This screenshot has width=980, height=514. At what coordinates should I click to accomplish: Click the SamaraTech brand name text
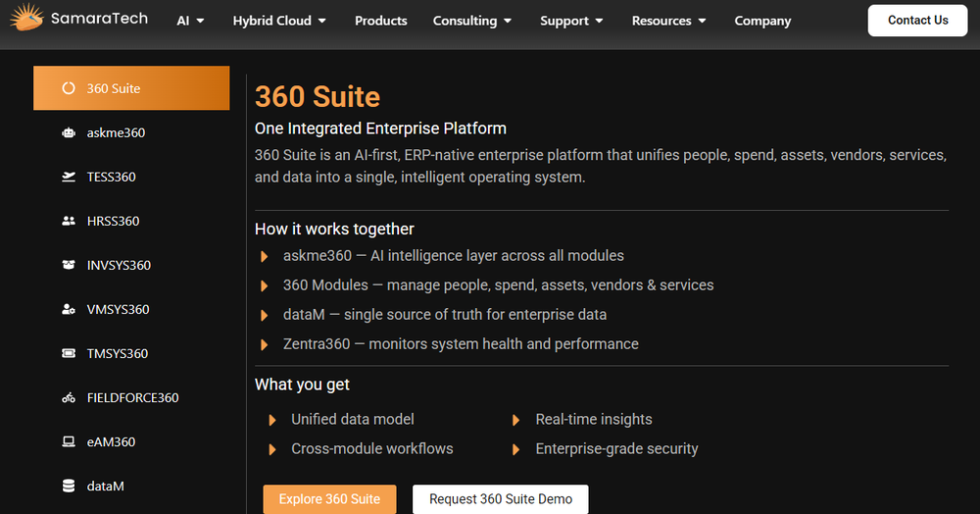click(99, 18)
